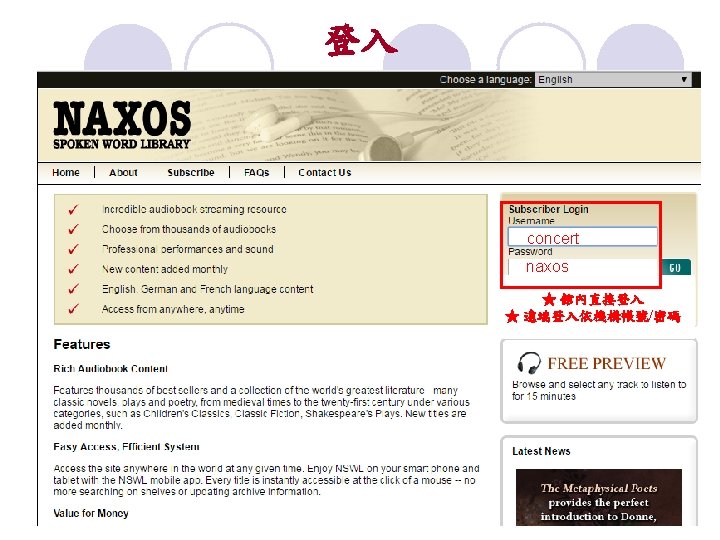Click the headphones icon beside Free Preview
This screenshot has height=540, width=720.
click(528, 363)
